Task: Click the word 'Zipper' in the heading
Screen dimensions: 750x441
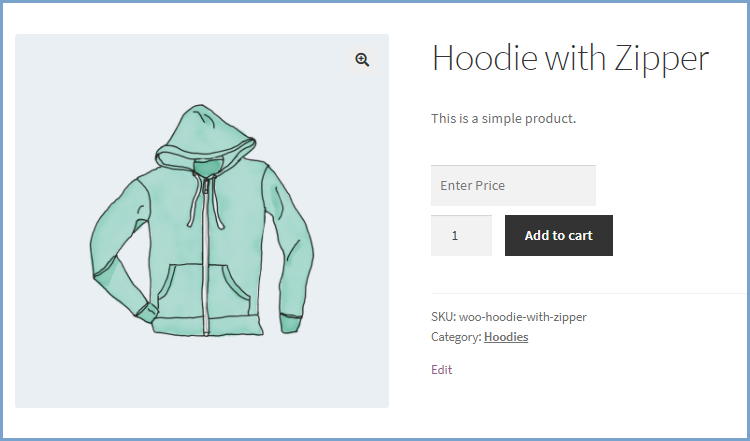Action: 662,58
